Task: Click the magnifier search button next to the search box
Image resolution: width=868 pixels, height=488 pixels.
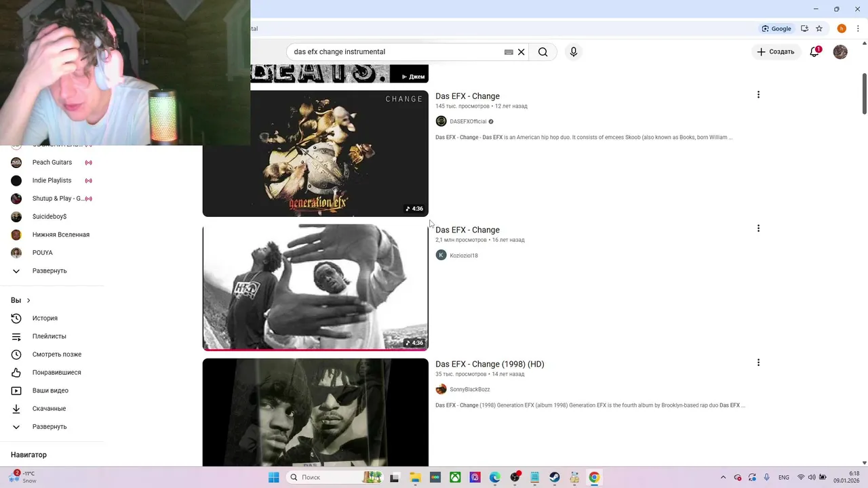Action: [x=542, y=52]
